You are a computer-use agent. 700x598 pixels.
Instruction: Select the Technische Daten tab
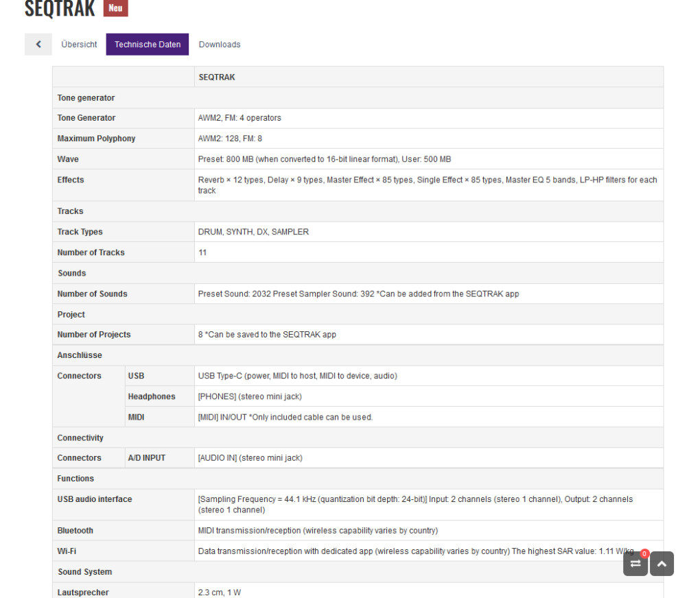148,44
